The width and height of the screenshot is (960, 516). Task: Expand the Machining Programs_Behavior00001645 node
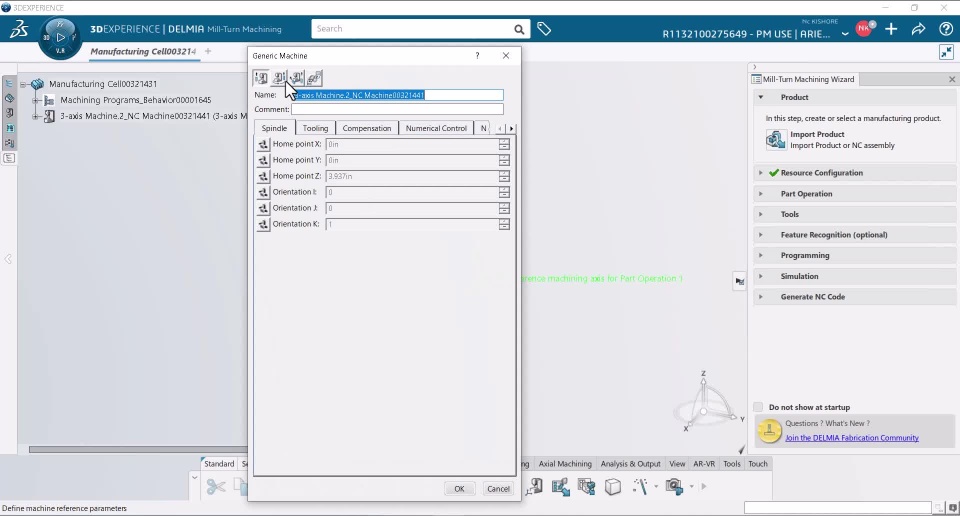pos(36,100)
